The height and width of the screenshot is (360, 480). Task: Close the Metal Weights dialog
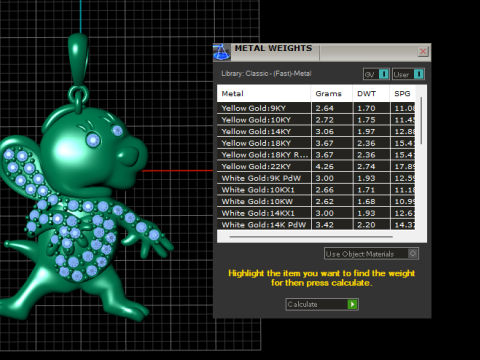[423, 51]
